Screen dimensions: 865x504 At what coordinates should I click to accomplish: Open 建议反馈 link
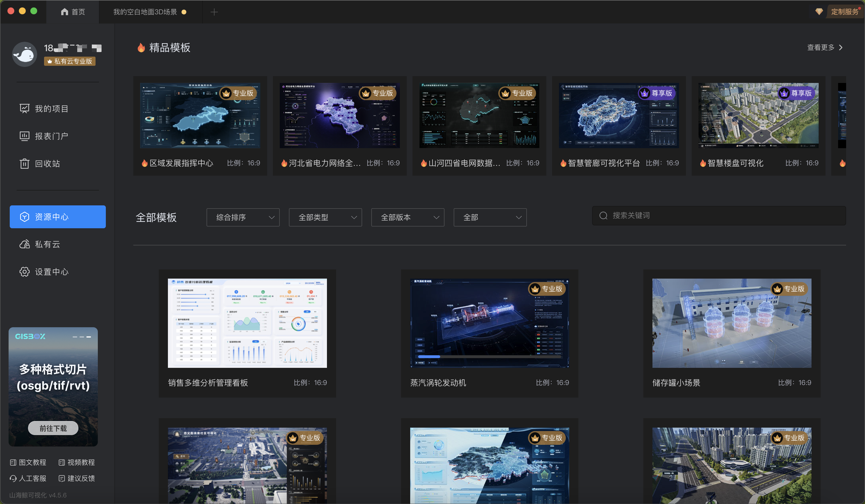coord(77,478)
